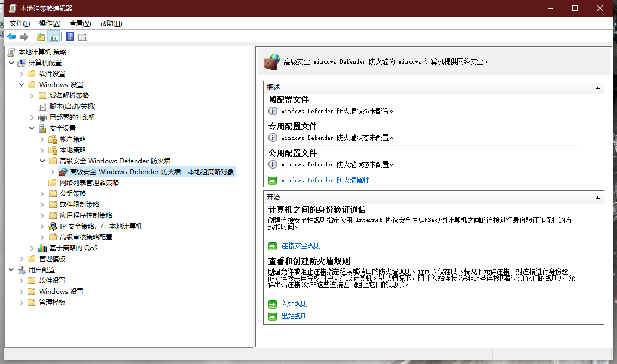Collapse the 安全设置 tree node chevron
This screenshot has height=364, width=617.
32,128
